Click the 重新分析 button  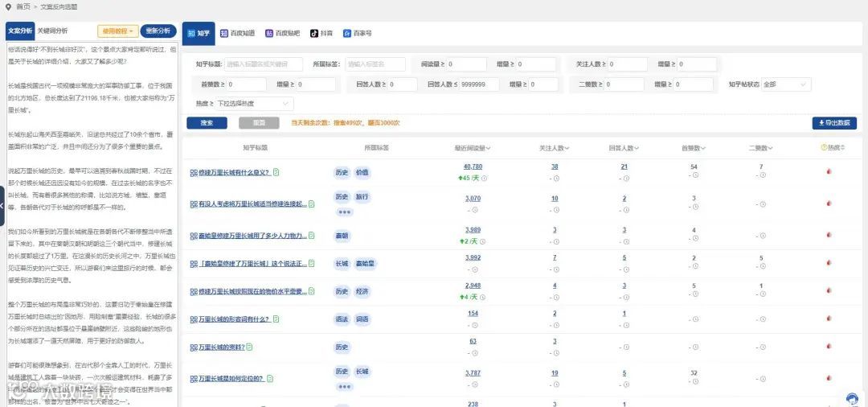[x=158, y=31]
